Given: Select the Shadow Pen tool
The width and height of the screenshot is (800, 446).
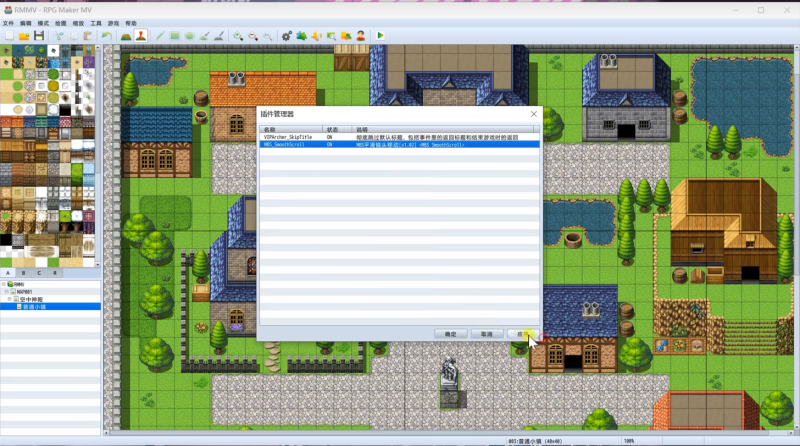Looking at the screenshot, I should click(x=219, y=36).
